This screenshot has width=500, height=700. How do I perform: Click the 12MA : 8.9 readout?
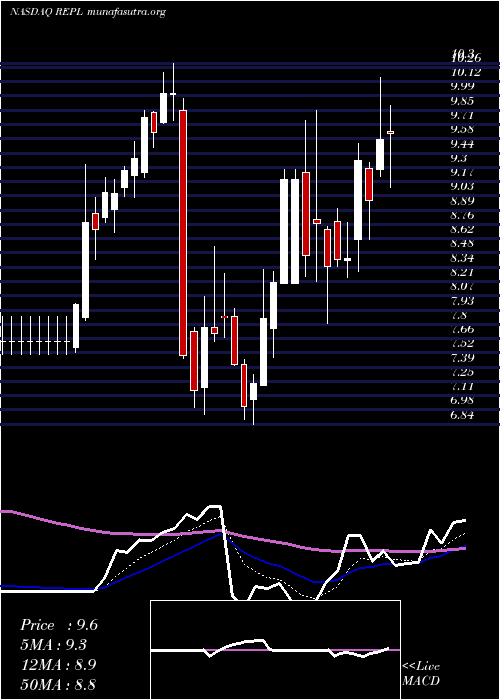59,664
